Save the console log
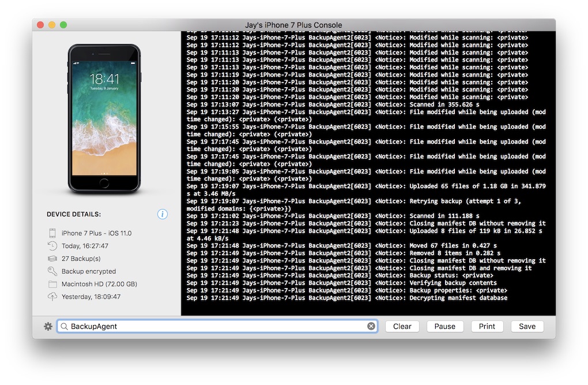 (x=527, y=326)
